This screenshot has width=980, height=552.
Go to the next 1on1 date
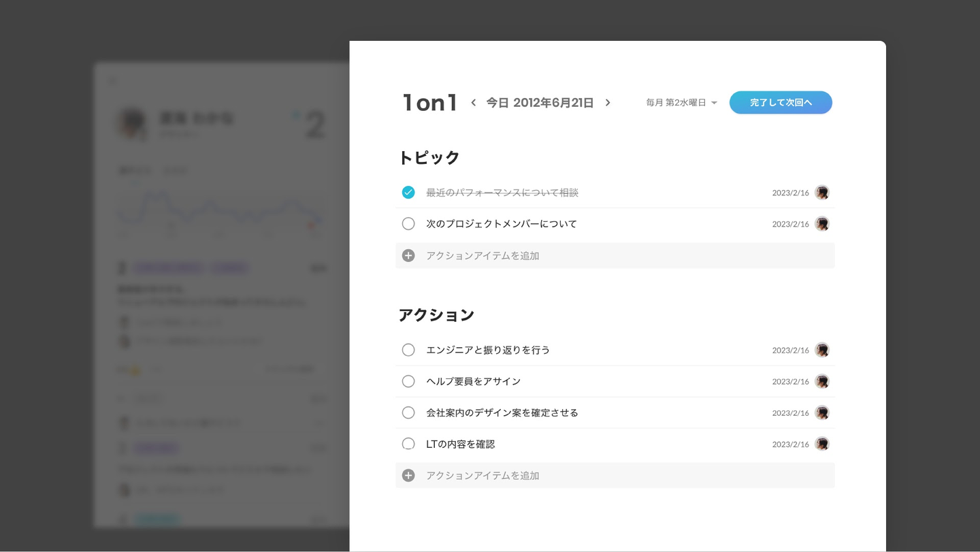(x=608, y=103)
